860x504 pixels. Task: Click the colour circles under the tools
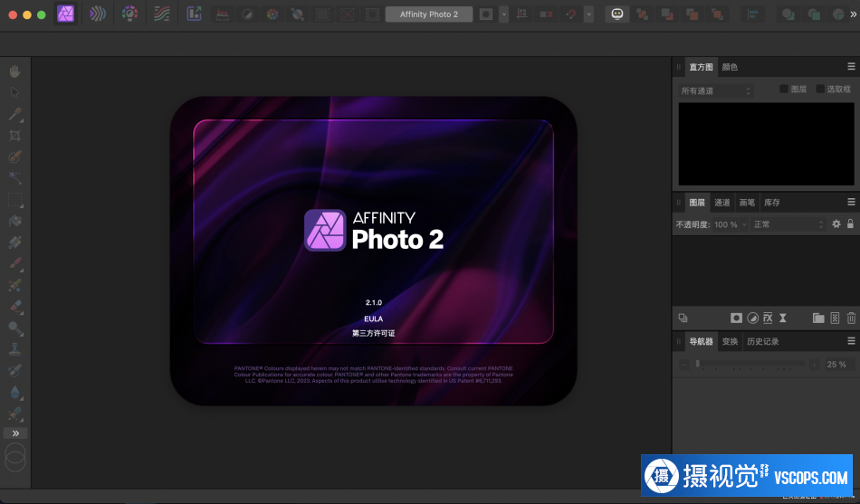(14, 457)
